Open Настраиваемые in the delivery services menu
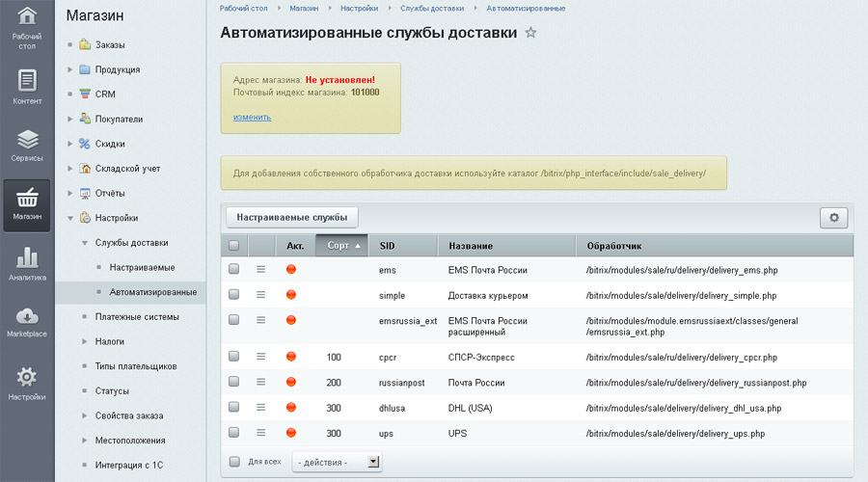Viewport: 868px width, 482px height. [x=142, y=266]
